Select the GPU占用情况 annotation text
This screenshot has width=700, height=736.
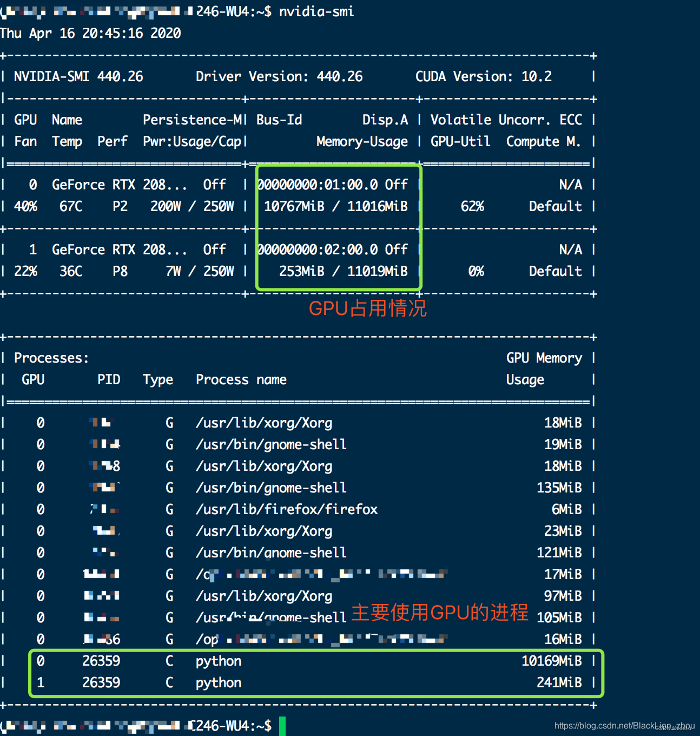pos(367,308)
